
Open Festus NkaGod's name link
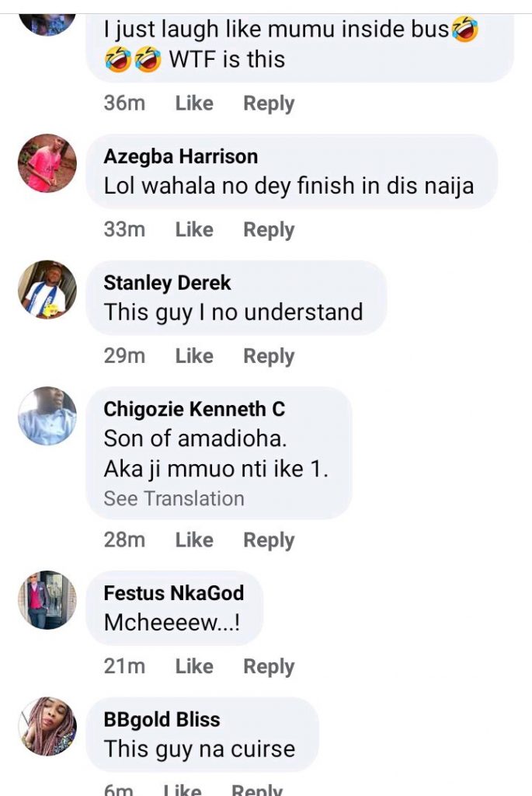click(x=174, y=593)
